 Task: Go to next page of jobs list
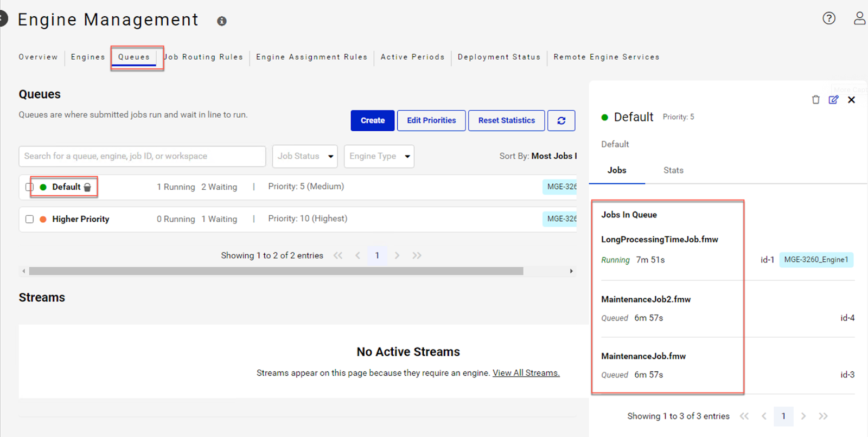coord(803,416)
